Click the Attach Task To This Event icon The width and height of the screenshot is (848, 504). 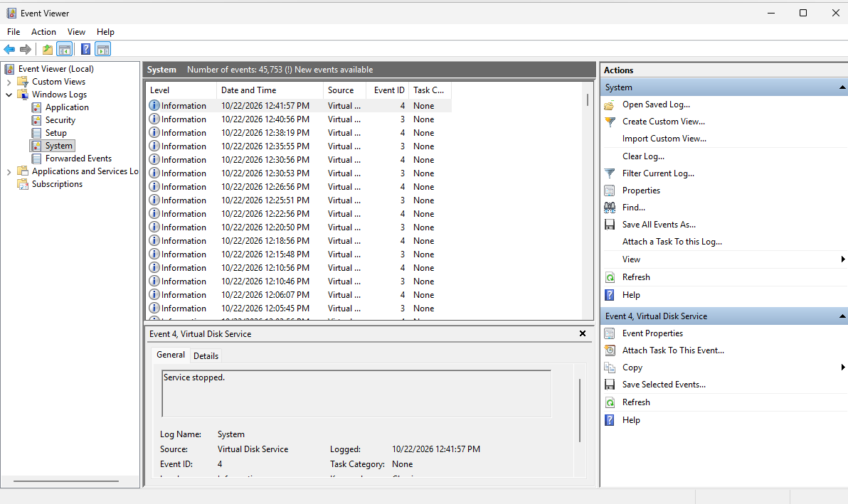pos(610,350)
